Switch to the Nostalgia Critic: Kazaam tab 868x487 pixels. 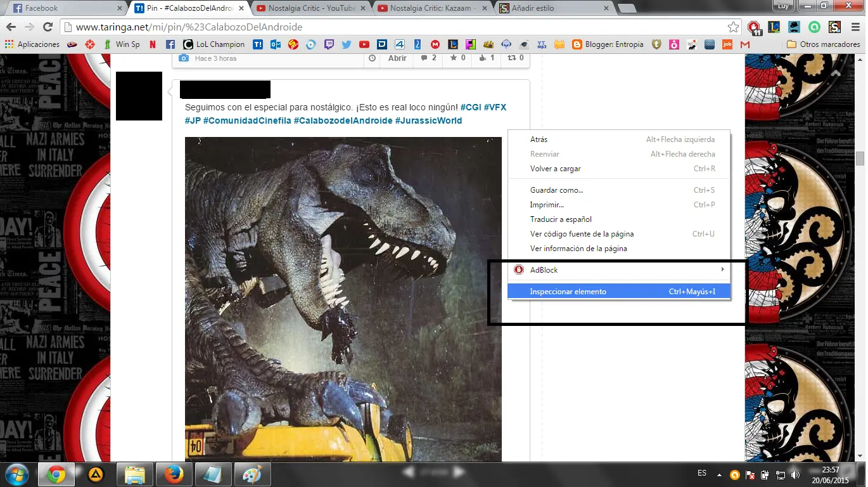(x=431, y=8)
